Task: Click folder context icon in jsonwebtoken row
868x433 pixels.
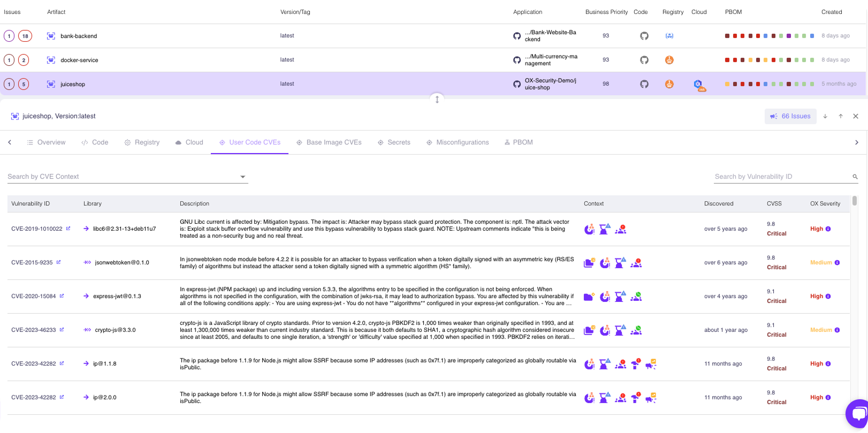Action: click(589, 263)
